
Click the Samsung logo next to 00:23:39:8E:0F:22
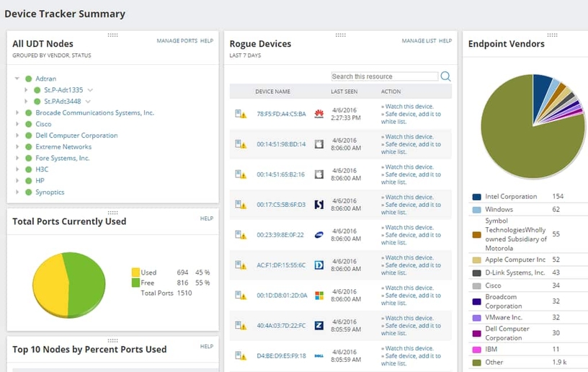[x=319, y=234]
